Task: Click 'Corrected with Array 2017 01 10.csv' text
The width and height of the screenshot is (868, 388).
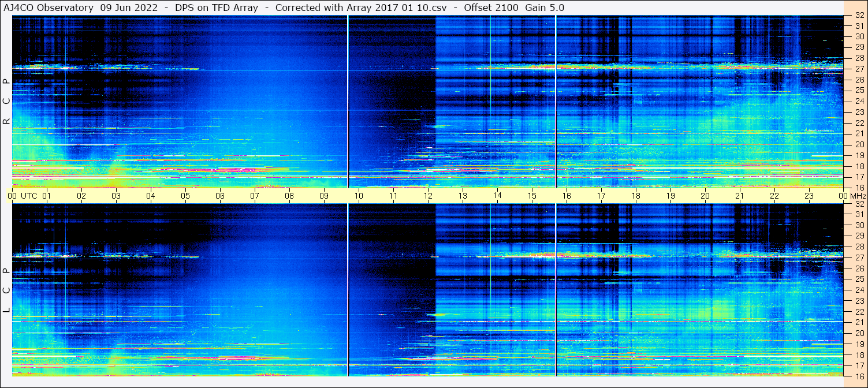Action: point(361,8)
